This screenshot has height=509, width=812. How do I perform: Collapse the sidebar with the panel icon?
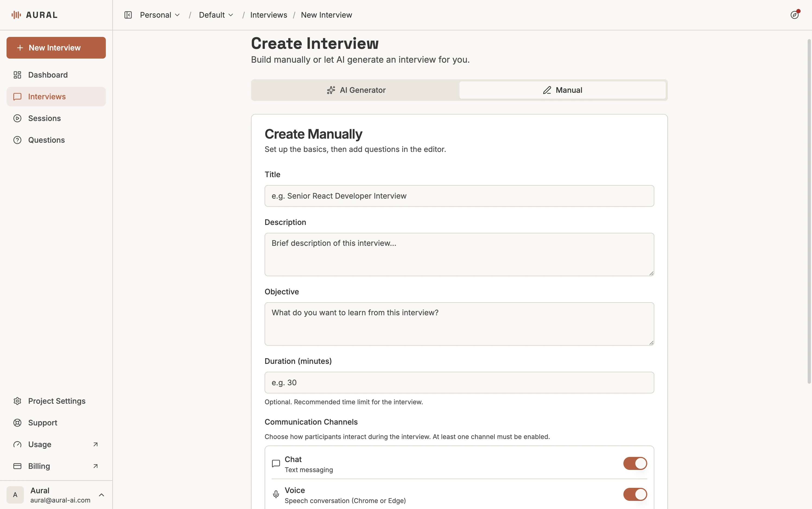(128, 15)
